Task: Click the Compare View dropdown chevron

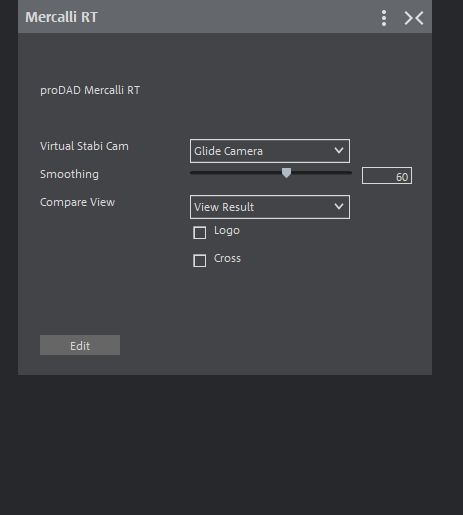Action: [339, 207]
